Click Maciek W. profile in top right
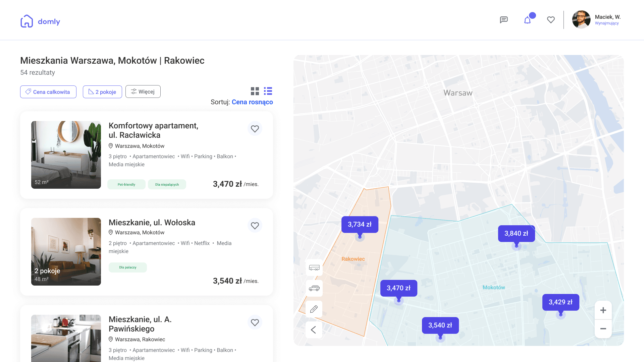644x362 pixels. pyautogui.click(x=597, y=19)
